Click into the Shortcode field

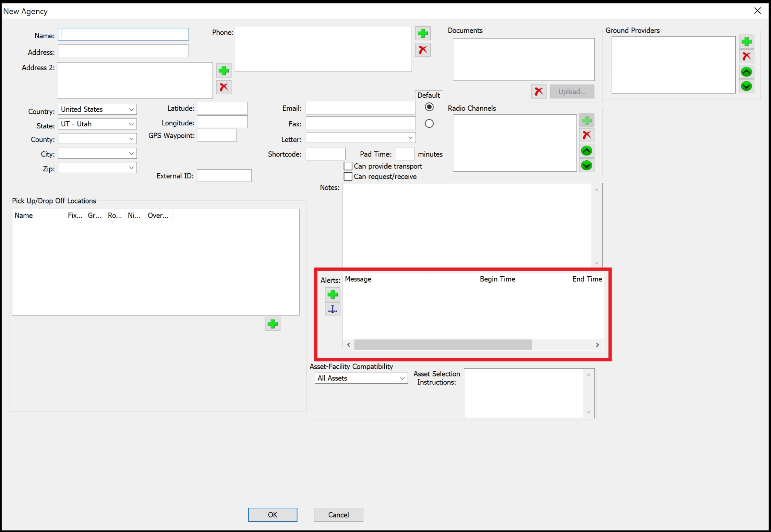(x=326, y=154)
